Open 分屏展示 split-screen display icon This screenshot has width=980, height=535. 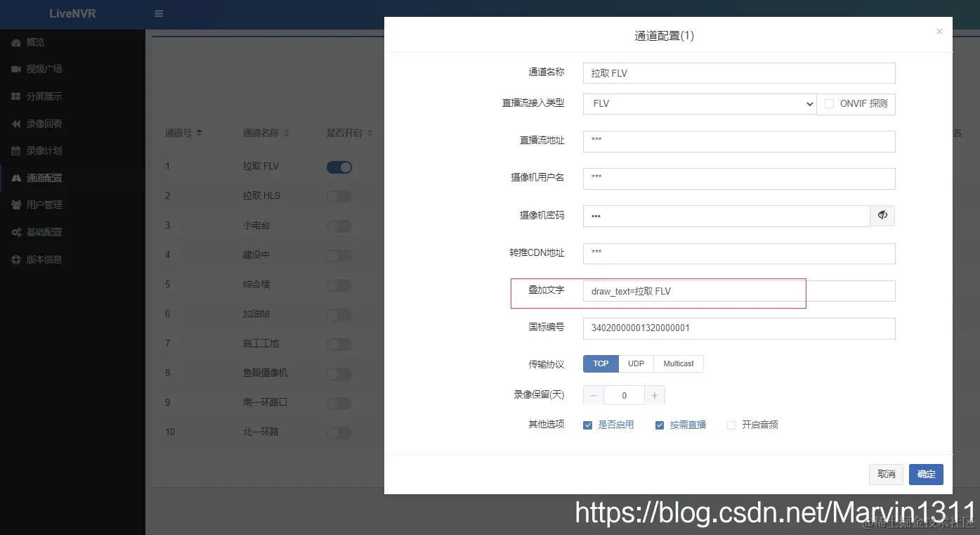click(16, 96)
